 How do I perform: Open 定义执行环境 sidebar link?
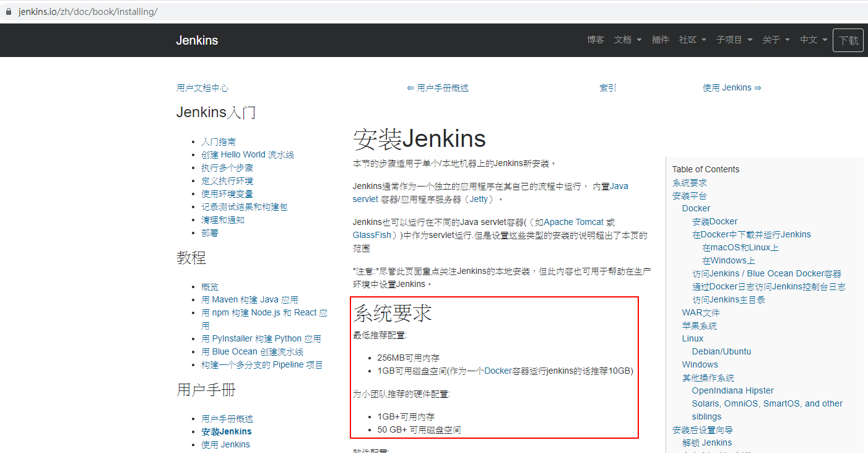(x=227, y=181)
